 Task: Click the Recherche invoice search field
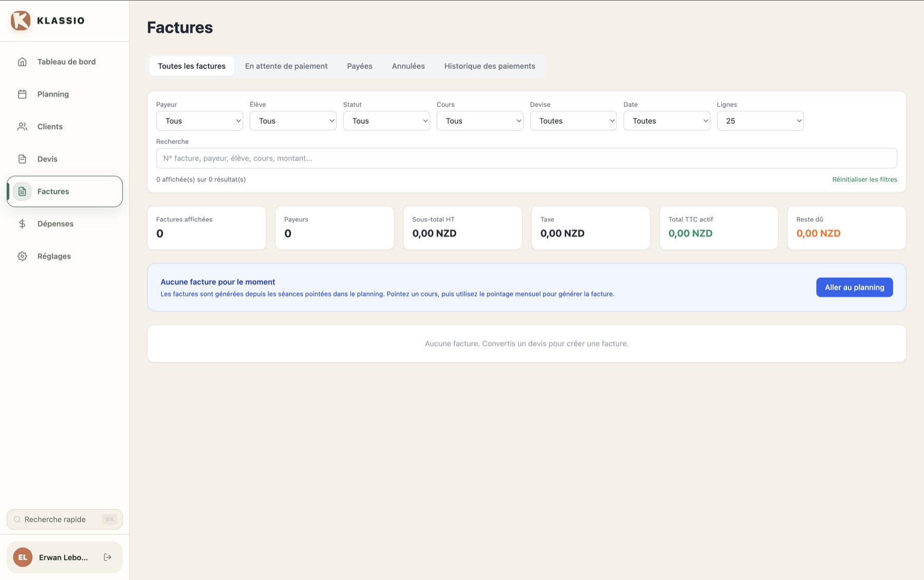tap(526, 158)
